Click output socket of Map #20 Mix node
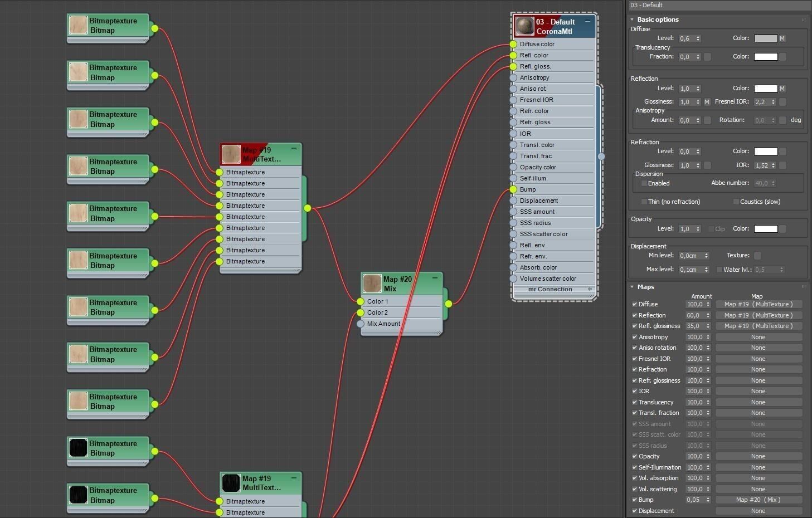Viewport: 812px width, 518px height. click(449, 304)
